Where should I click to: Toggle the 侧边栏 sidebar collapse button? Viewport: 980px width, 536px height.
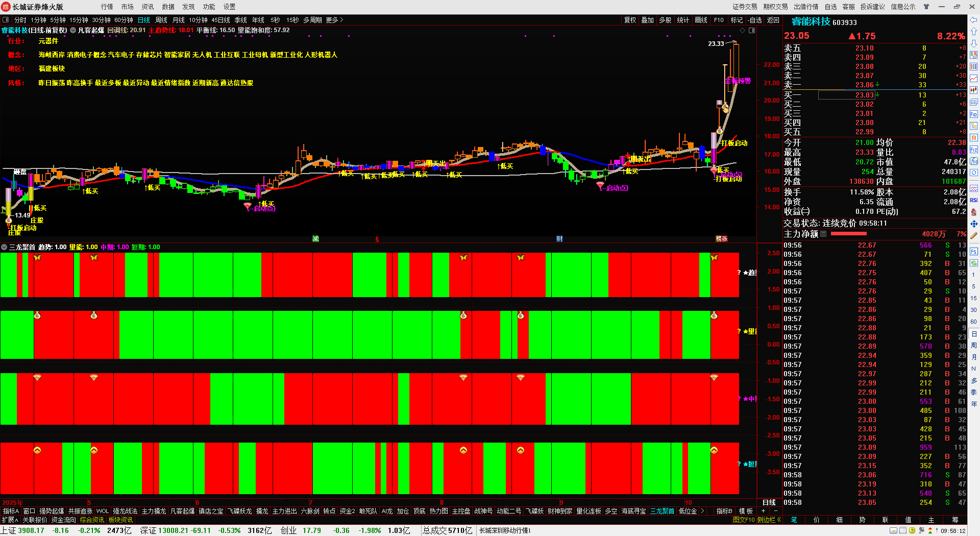pyautogui.click(x=769, y=520)
